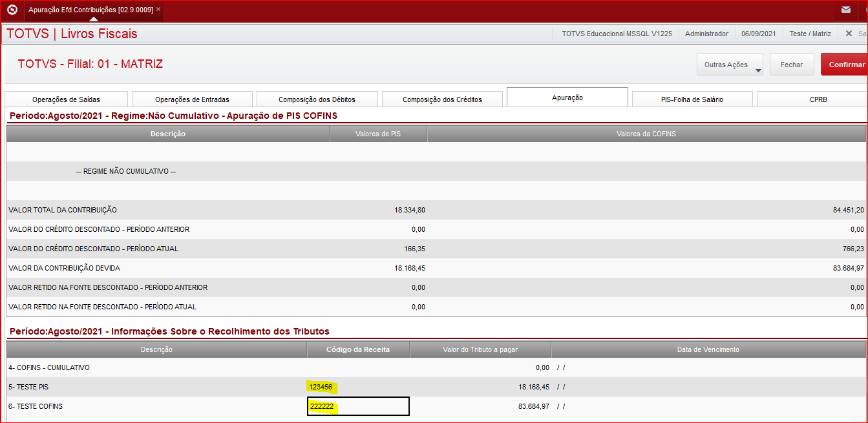Expand the Outras Ações dropdown
This screenshot has width=868, height=423.
pyautogui.click(x=730, y=65)
